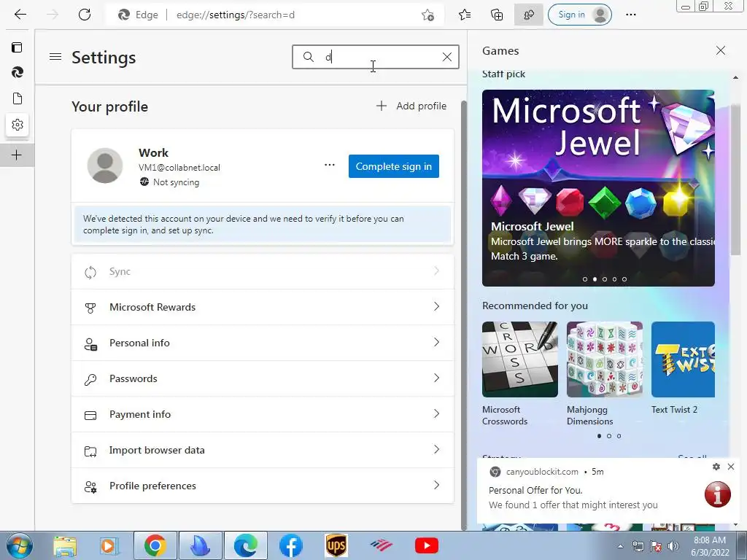The width and height of the screenshot is (747, 560).
Task: Focus the Search settings input field
Action: pos(376,57)
